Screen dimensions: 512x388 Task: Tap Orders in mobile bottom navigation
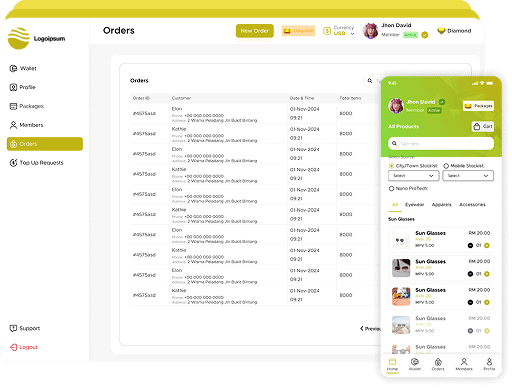438,364
